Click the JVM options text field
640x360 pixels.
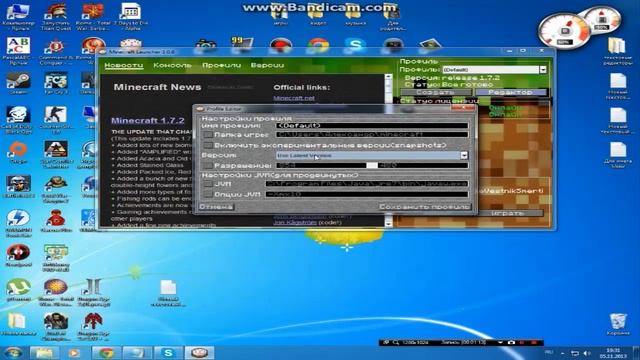(x=367, y=194)
